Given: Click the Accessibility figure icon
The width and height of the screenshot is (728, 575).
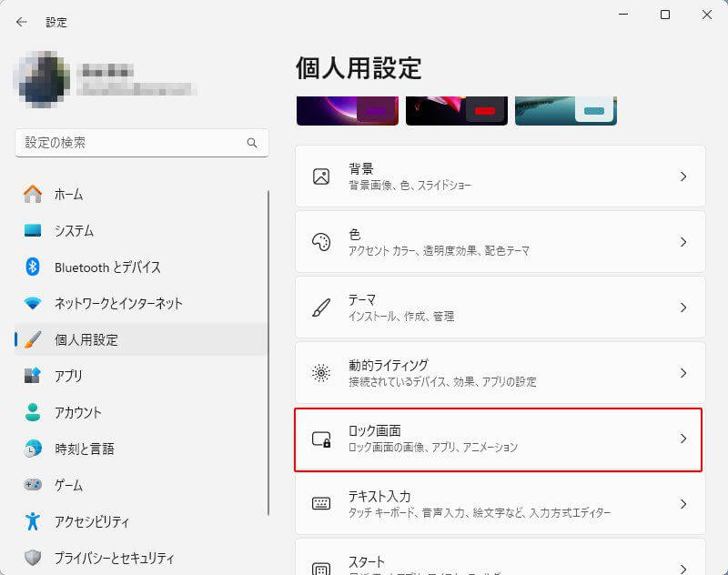Looking at the screenshot, I should pyautogui.click(x=33, y=521).
